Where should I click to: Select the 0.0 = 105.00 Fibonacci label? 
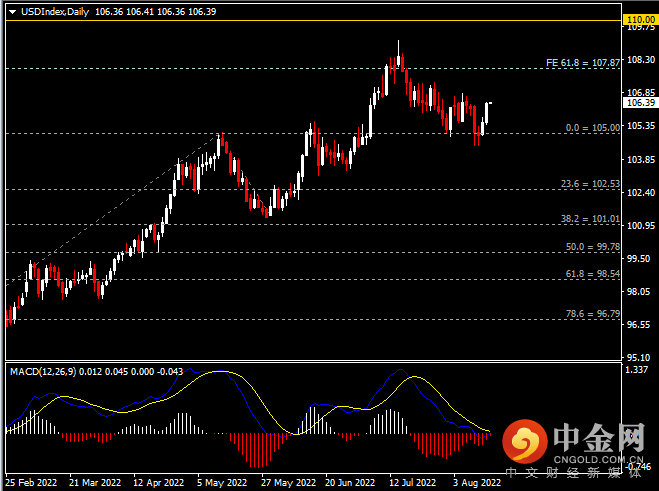[x=593, y=127]
